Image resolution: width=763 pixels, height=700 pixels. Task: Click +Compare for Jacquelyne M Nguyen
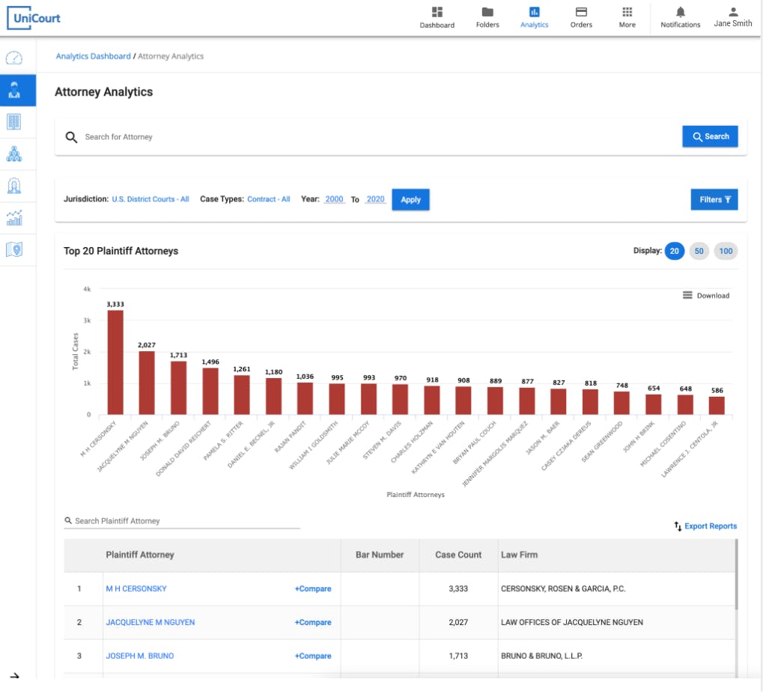click(313, 622)
